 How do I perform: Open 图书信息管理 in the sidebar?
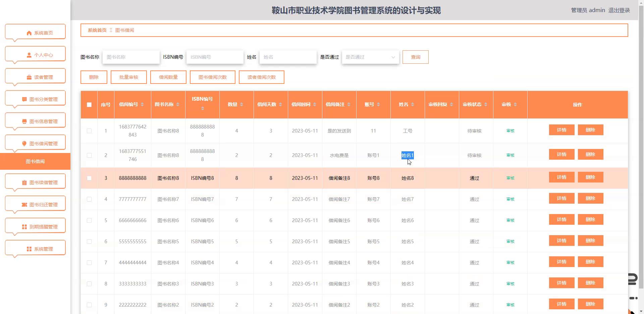coord(35,121)
